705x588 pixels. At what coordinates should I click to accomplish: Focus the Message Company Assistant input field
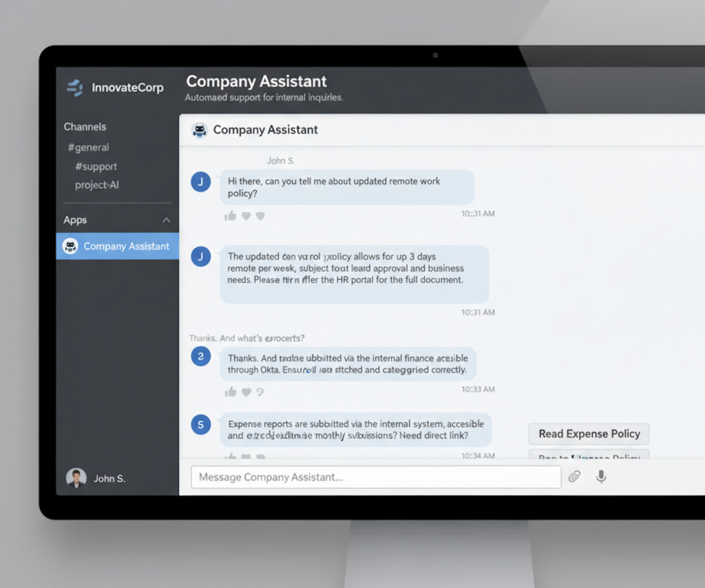[377, 476]
